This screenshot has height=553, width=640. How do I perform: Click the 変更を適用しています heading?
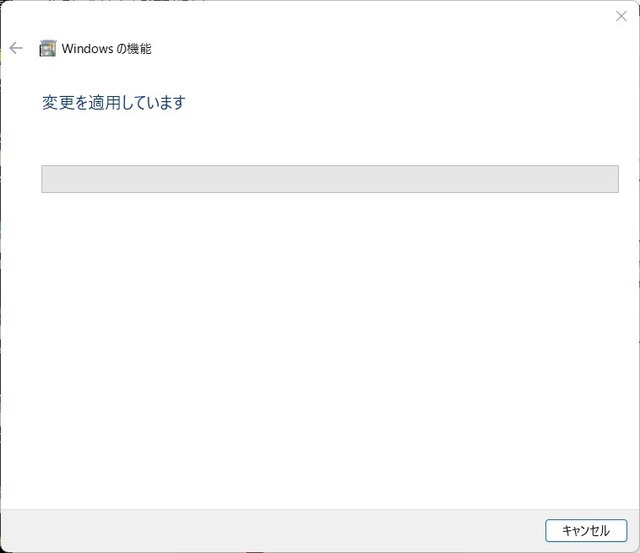[x=114, y=102]
